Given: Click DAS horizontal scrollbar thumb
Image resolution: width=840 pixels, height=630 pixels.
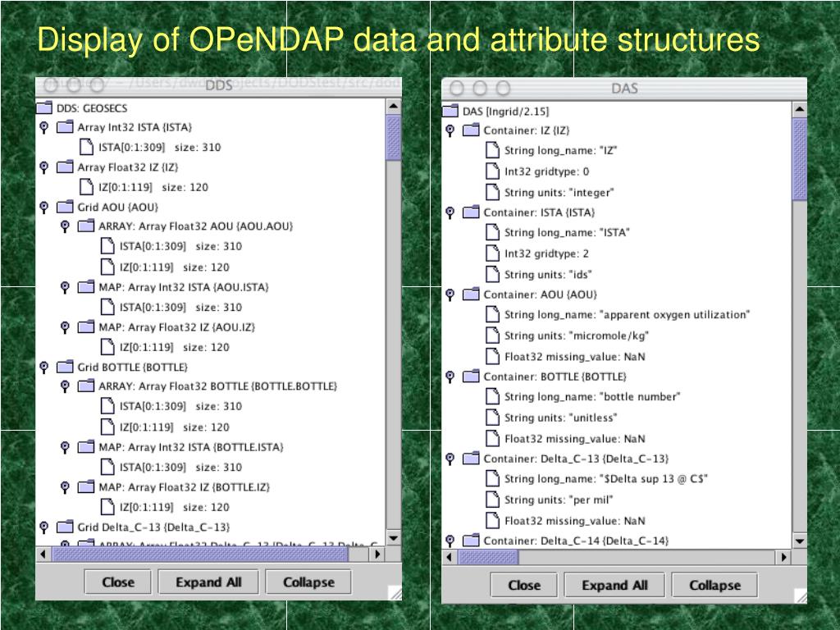Looking at the screenshot, I should tap(488, 557).
